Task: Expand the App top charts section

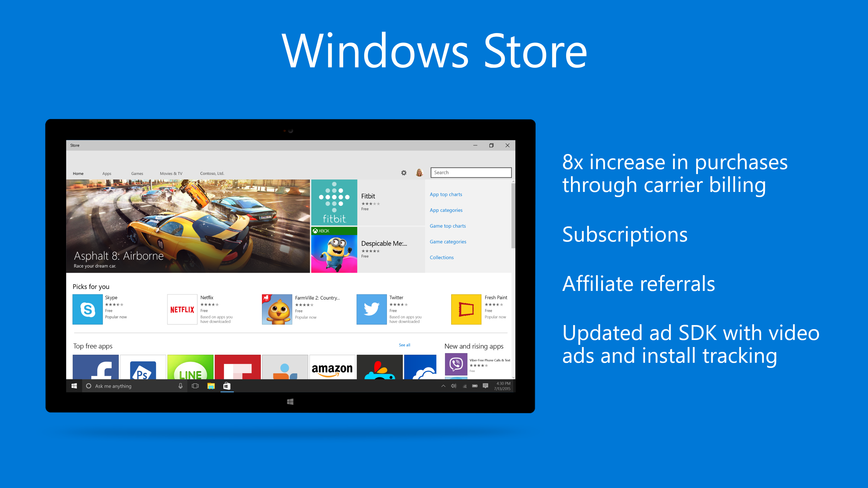Action: pyautogui.click(x=446, y=194)
